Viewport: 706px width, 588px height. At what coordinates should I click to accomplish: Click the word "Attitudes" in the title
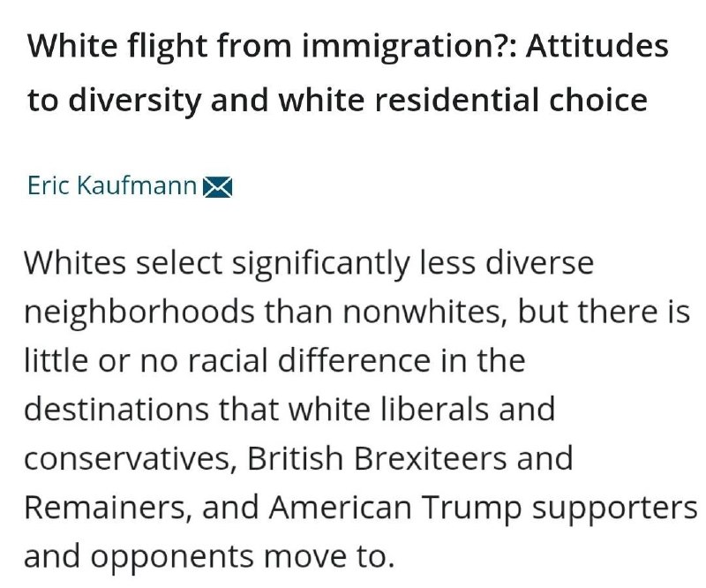(x=597, y=46)
